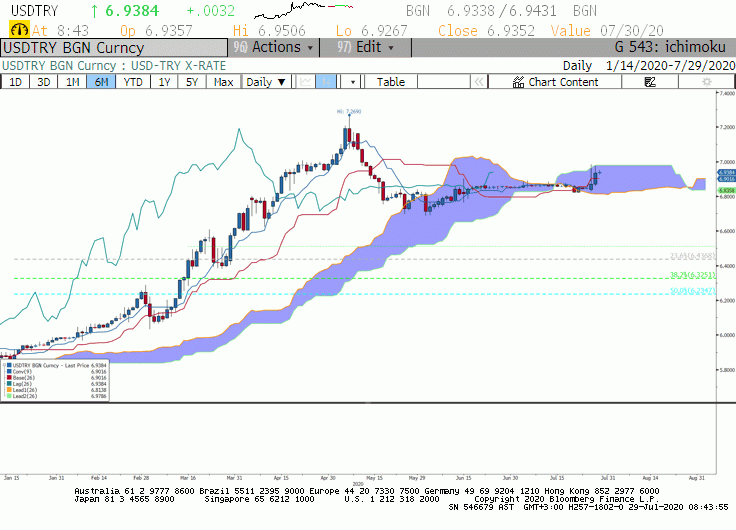
Task: Toggle the 6M time range
Action: click(101, 82)
